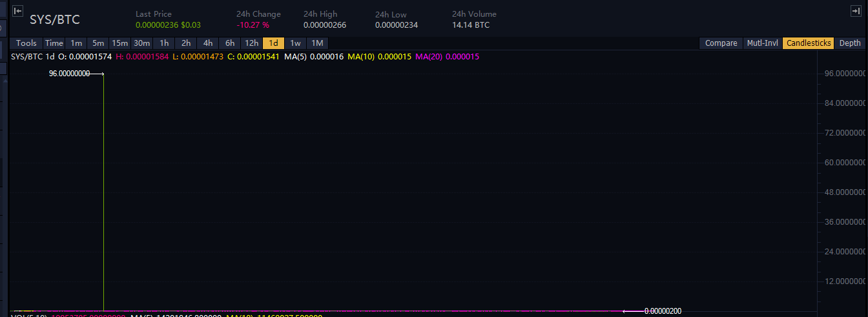The height and width of the screenshot is (317, 868).
Task: Select the 5m interval
Action: (x=98, y=43)
